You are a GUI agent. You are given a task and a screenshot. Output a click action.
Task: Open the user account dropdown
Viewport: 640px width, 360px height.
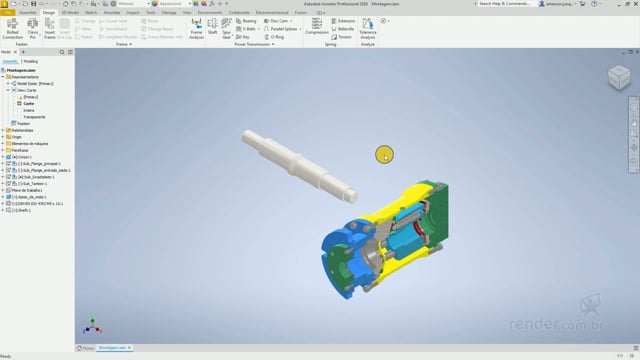coord(558,4)
